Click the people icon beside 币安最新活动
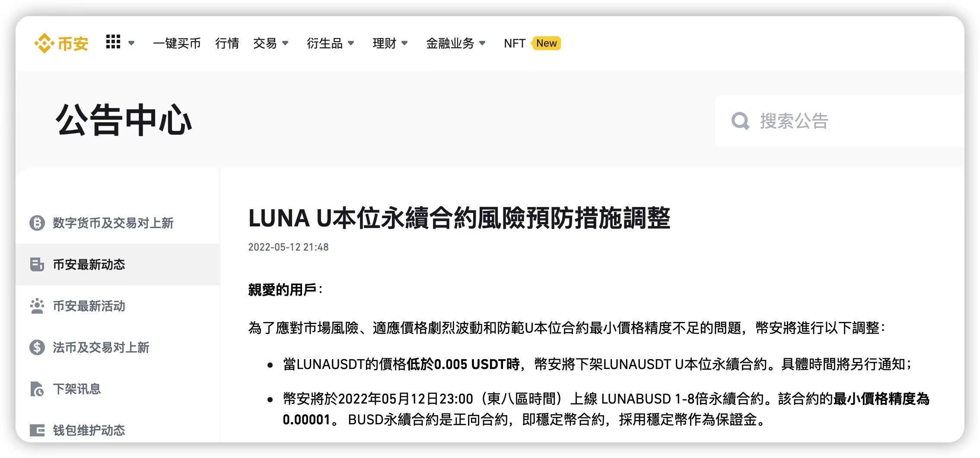 pyautogui.click(x=37, y=306)
